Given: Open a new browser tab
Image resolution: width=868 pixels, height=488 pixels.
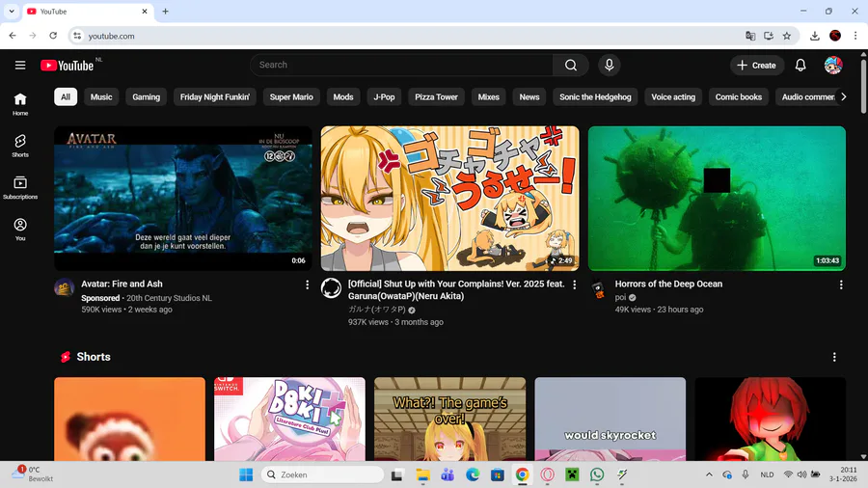Looking at the screenshot, I should (165, 11).
